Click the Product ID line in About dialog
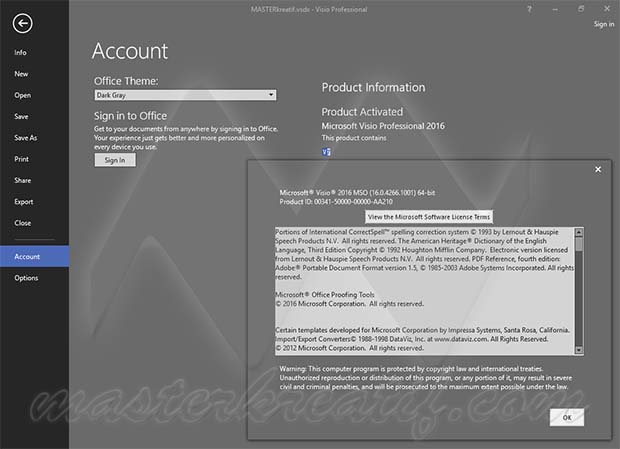Viewport: 620px width, 449px height. (336, 202)
